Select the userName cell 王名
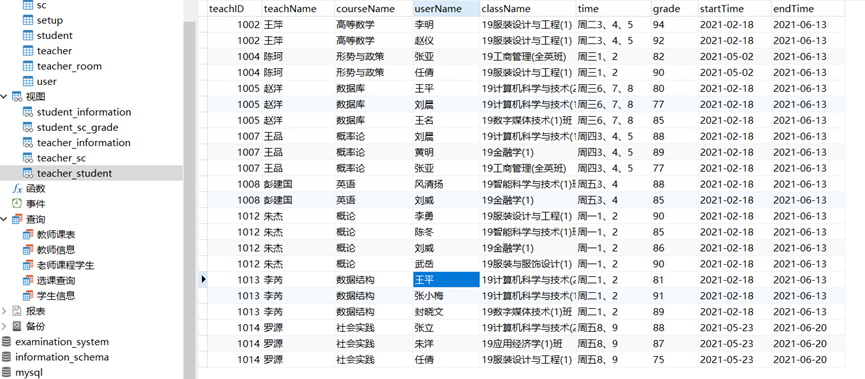 point(446,120)
